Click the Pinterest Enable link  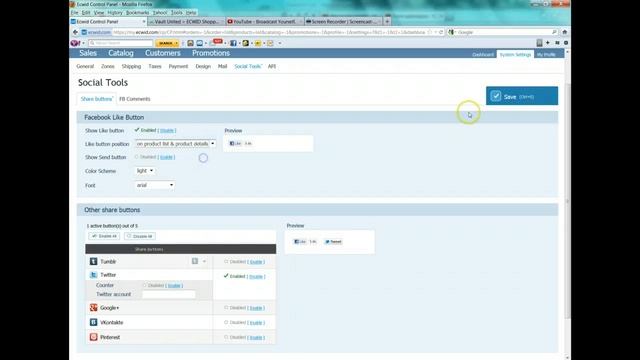[x=256, y=337]
